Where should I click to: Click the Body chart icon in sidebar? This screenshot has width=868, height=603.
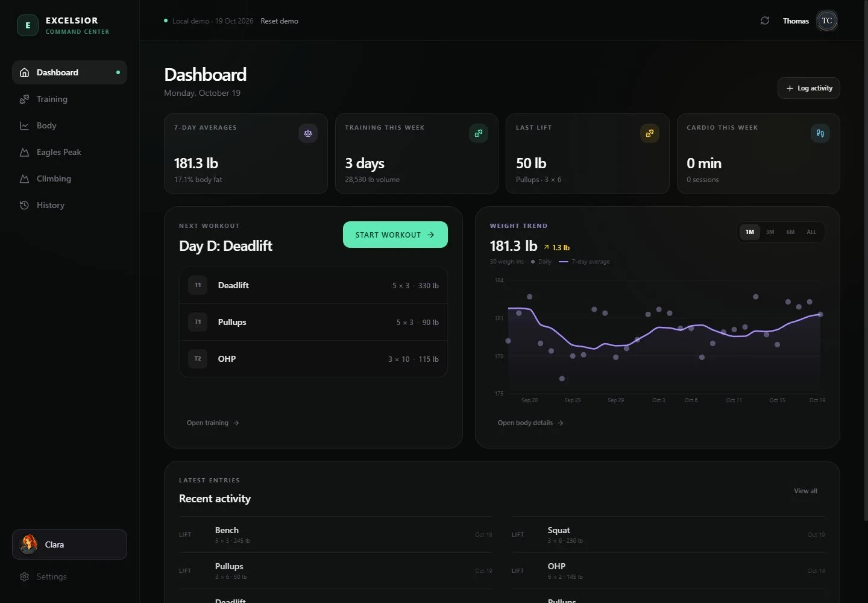pyautogui.click(x=24, y=125)
